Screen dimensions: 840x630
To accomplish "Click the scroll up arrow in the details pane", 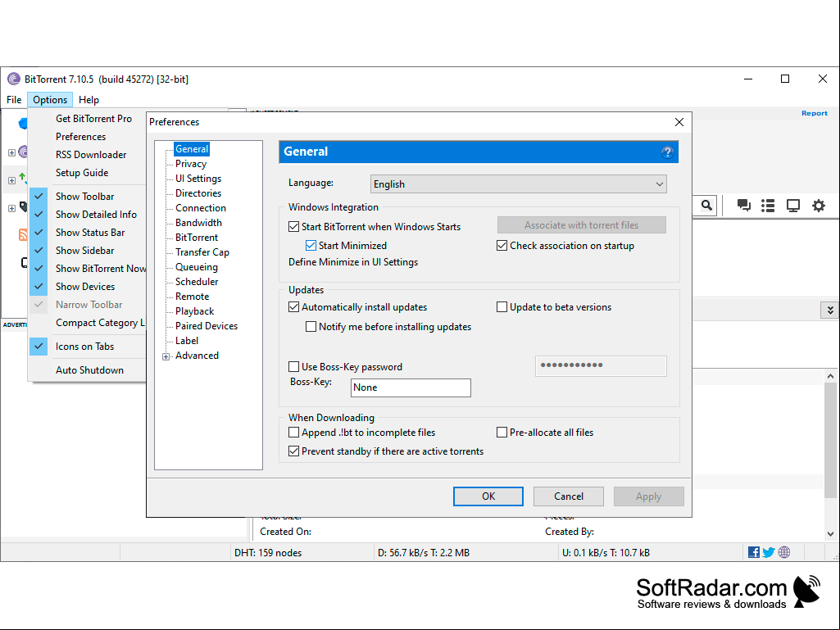I will pyautogui.click(x=830, y=376).
